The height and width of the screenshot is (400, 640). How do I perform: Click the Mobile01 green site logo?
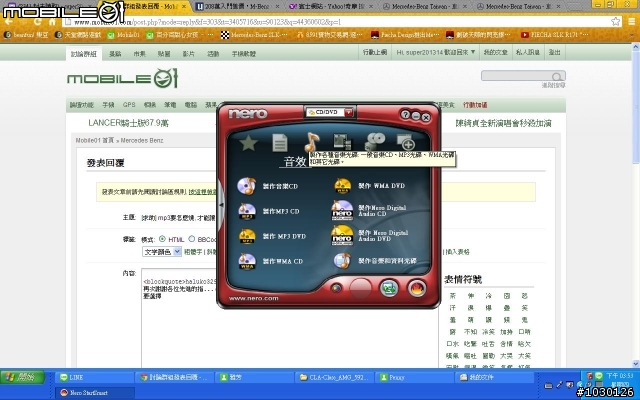tap(122, 78)
